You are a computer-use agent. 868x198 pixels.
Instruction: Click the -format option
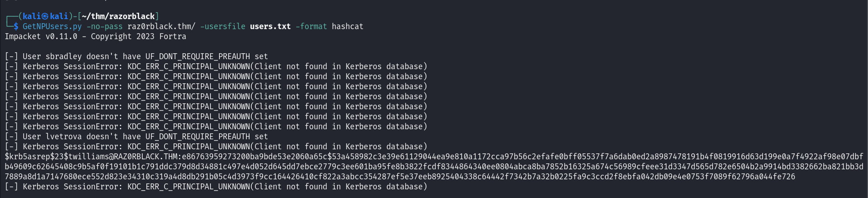[x=311, y=26]
